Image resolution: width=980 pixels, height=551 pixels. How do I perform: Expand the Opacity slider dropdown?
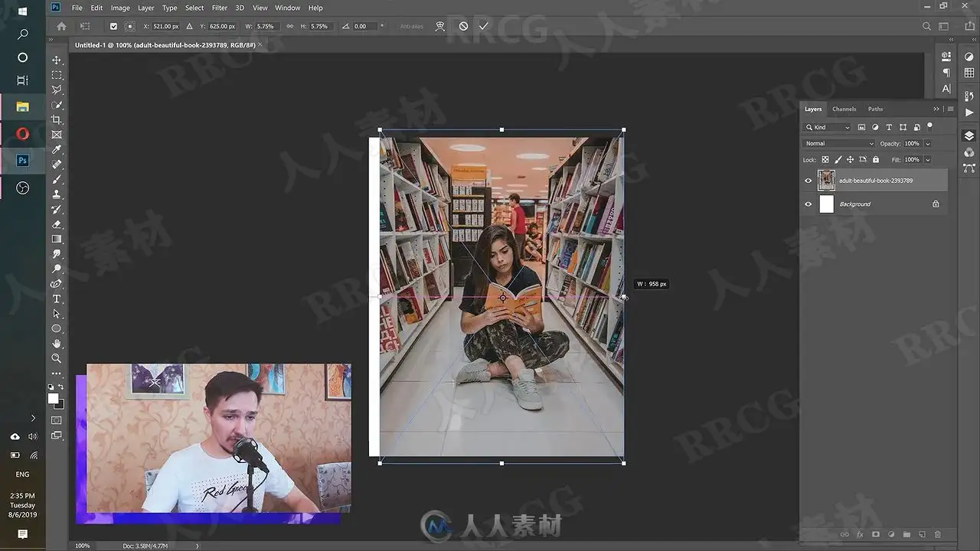coord(928,144)
